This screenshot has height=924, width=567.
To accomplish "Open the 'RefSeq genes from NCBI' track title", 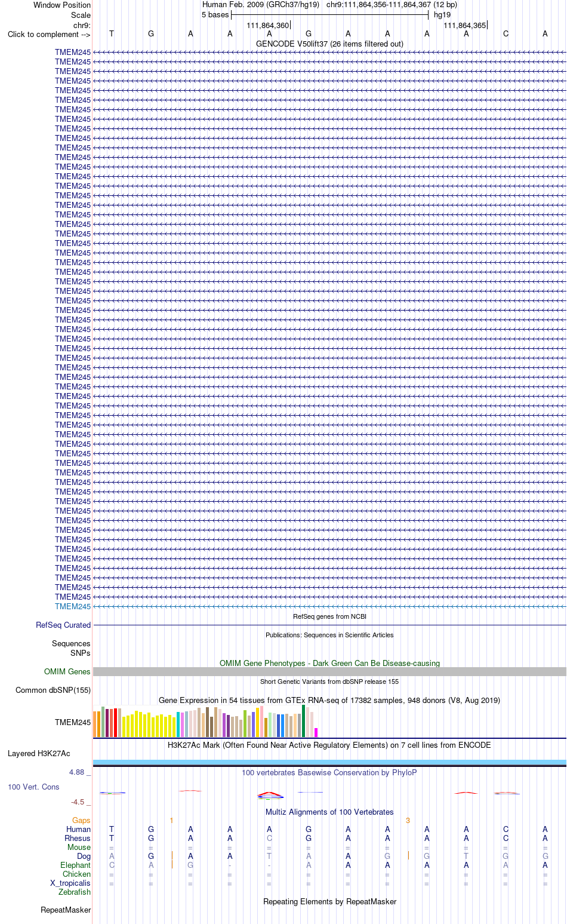I will 329,616.
